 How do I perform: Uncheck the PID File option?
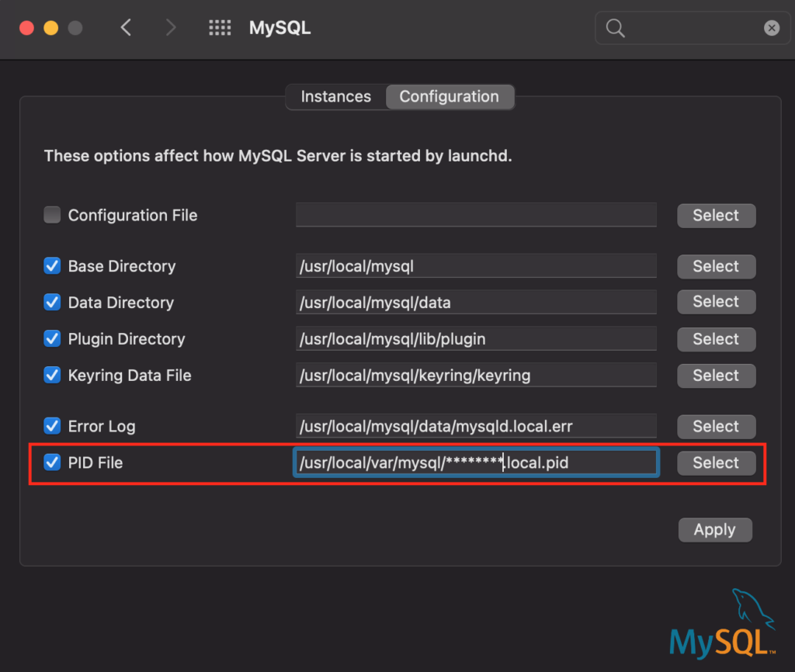[51, 462]
